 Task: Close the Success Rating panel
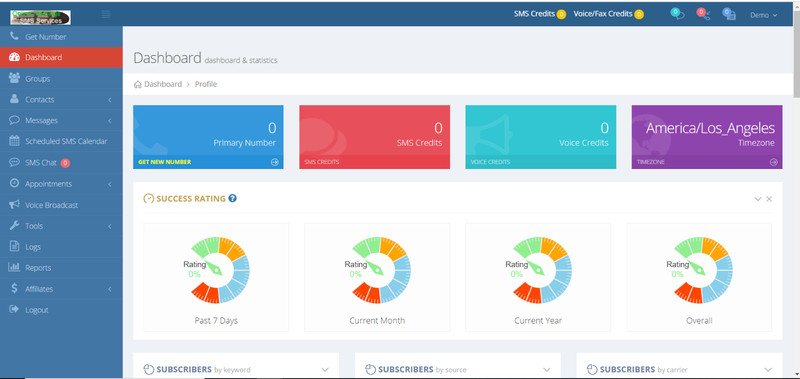769,199
